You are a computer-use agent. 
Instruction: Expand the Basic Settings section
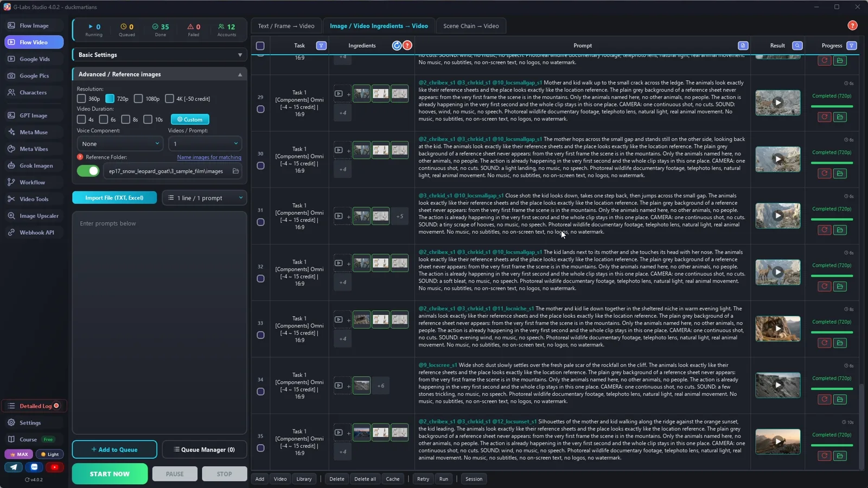pos(159,55)
